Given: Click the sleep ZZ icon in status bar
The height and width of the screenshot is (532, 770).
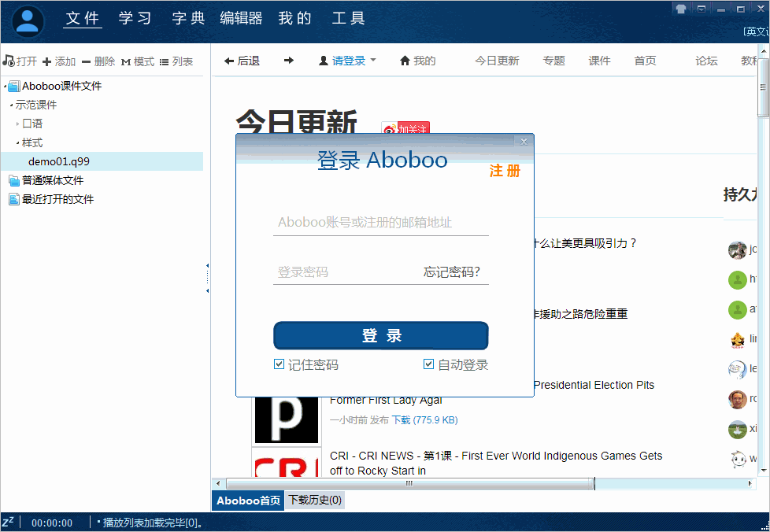Looking at the screenshot, I should [9, 522].
